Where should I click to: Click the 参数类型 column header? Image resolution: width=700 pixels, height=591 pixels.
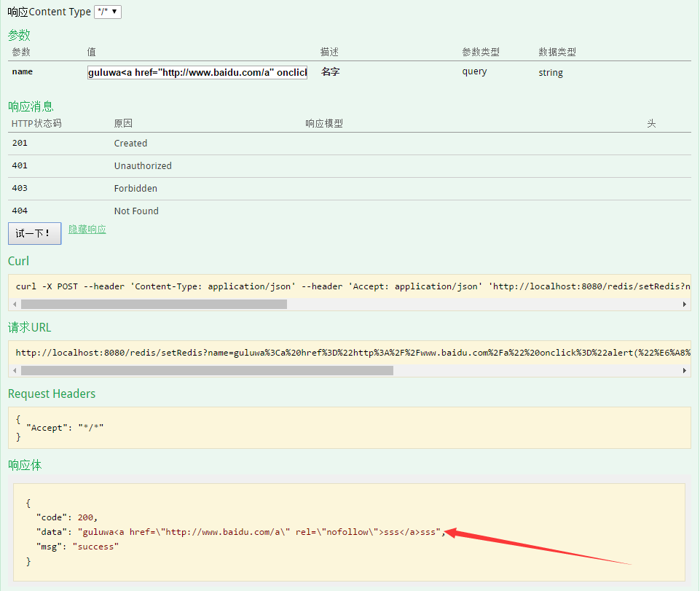coord(481,52)
